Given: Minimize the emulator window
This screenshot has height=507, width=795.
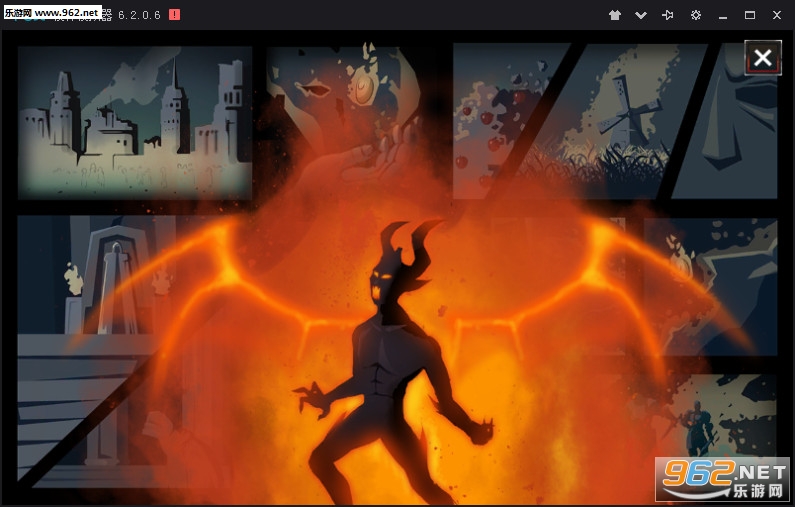Looking at the screenshot, I should 724,15.
